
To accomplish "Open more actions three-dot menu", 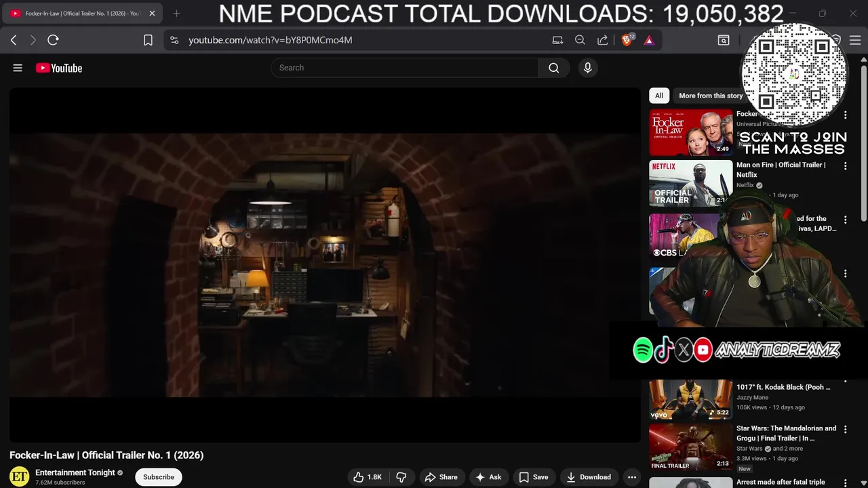I will [x=632, y=477].
